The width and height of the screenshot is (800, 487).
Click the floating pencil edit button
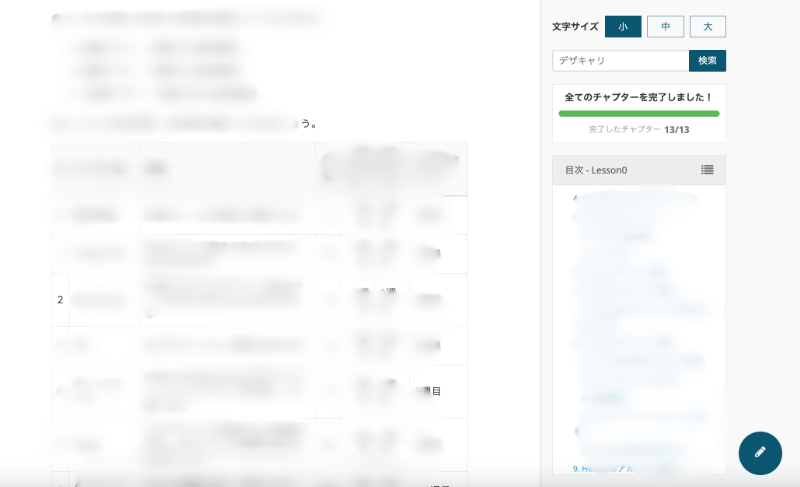(760, 453)
